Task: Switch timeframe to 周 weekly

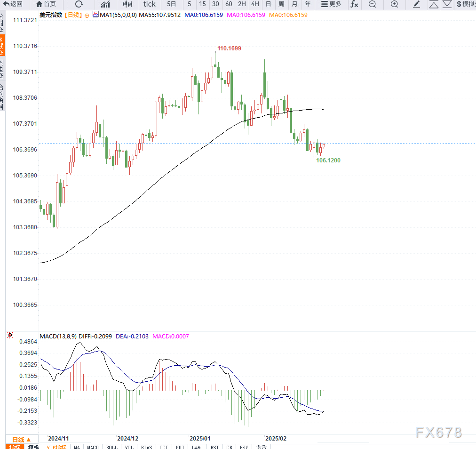Action: point(281,4)
